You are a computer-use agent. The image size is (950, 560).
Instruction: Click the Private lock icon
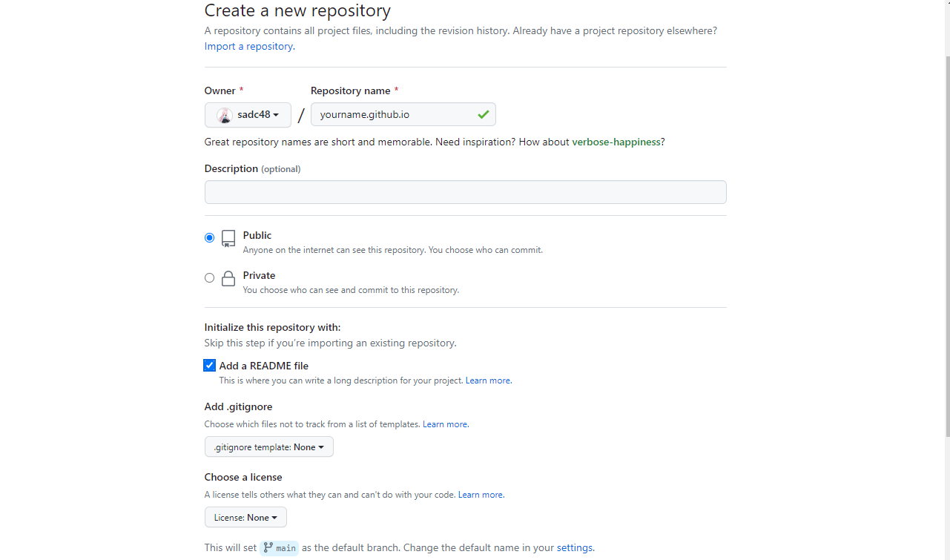click(228, 278)
